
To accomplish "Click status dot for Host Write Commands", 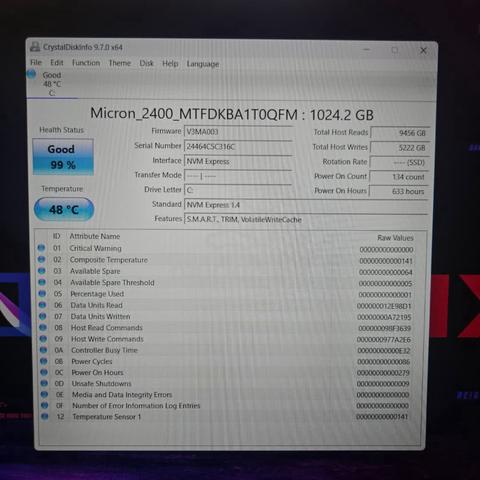I will coord(43,339).
